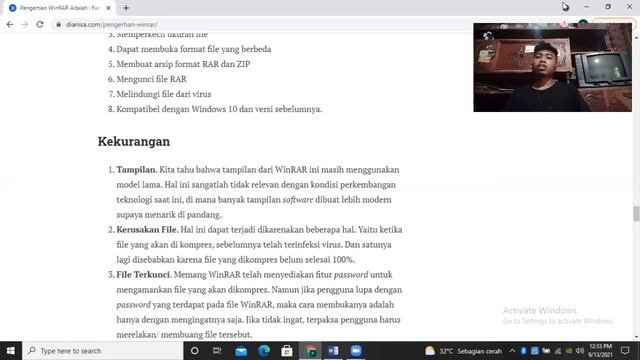Go back to the previous page
This screenshot has width=640, height=360.
pyautogui.click(x=10, y=24)
